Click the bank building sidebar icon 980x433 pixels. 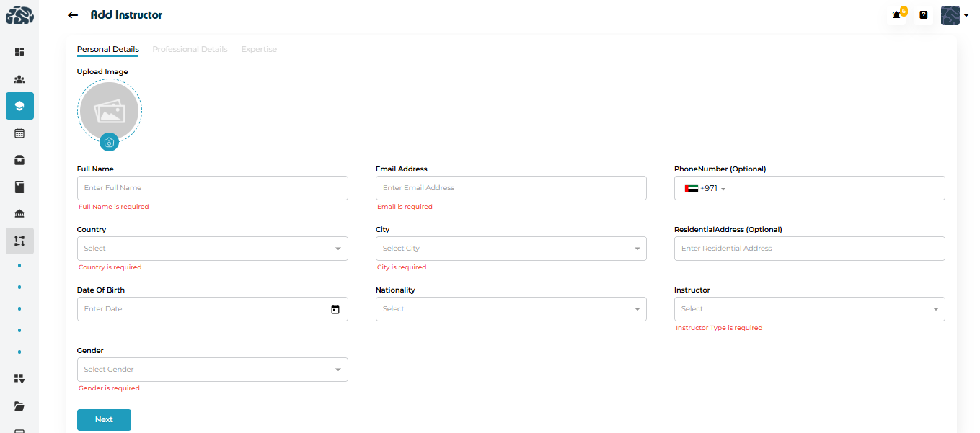click(x=19, y=214)
